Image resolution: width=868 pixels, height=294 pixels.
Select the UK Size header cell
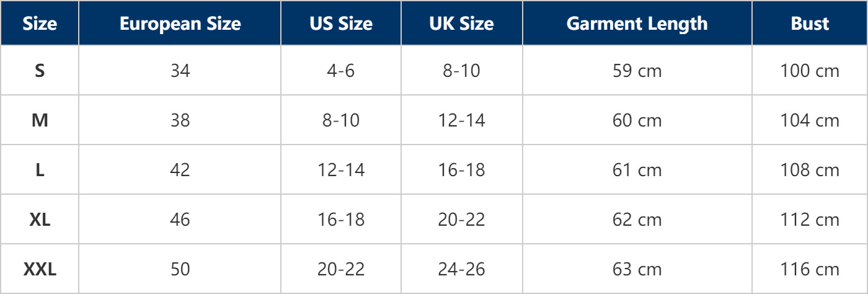(x=462, y=24)
